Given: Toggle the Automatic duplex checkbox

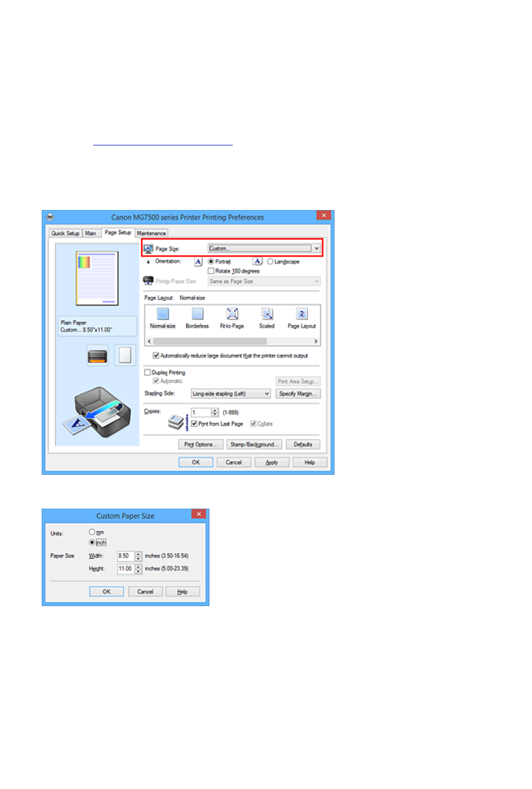Looking at the screenshot, I should 156,381.
